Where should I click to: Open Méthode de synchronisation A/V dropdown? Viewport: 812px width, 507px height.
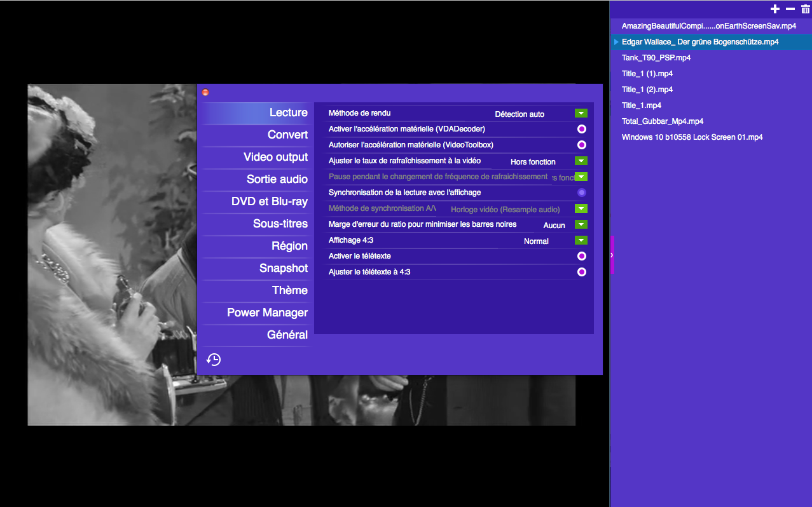[581, 208]
